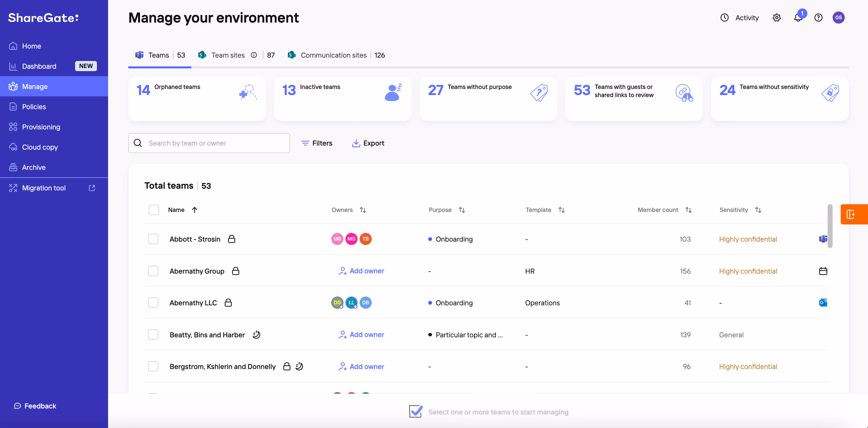
Task: Click the Teams icon on Abbott - Strosin row
Action: tap(823, 239)
